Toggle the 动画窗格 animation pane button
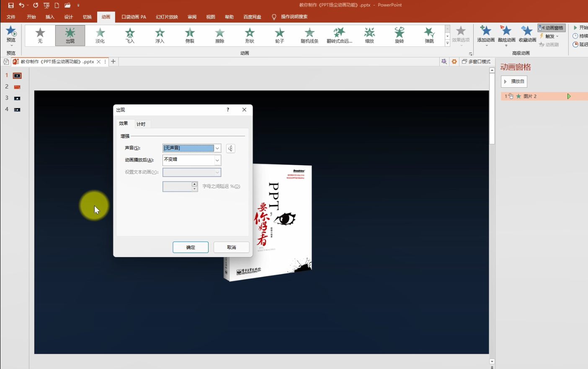Viewport: 588px width, 369px height. 552,28
